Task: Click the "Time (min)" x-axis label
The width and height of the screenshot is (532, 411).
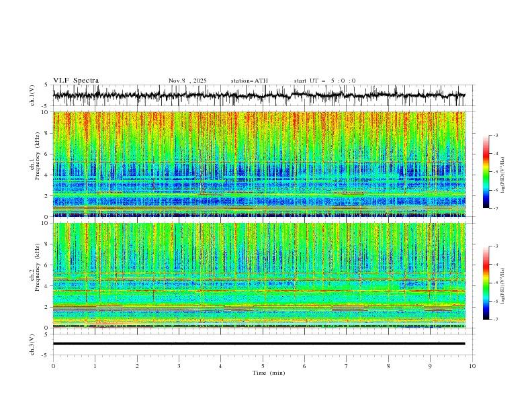Action: pyautogui.click(x=269, y=373)
